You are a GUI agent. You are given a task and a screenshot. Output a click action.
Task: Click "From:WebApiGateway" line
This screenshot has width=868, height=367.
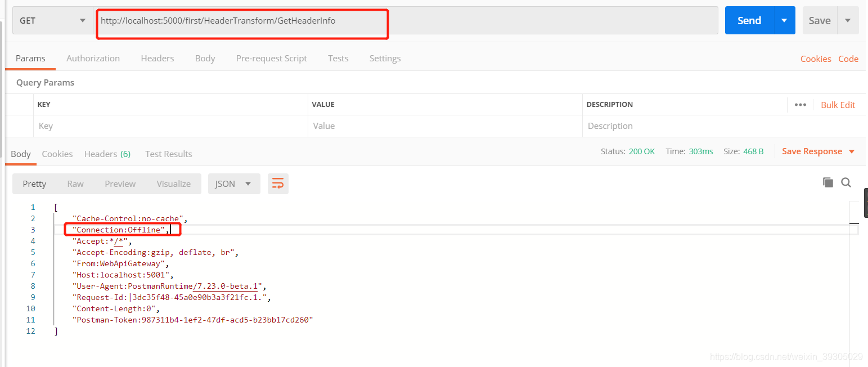coord(120,263)
